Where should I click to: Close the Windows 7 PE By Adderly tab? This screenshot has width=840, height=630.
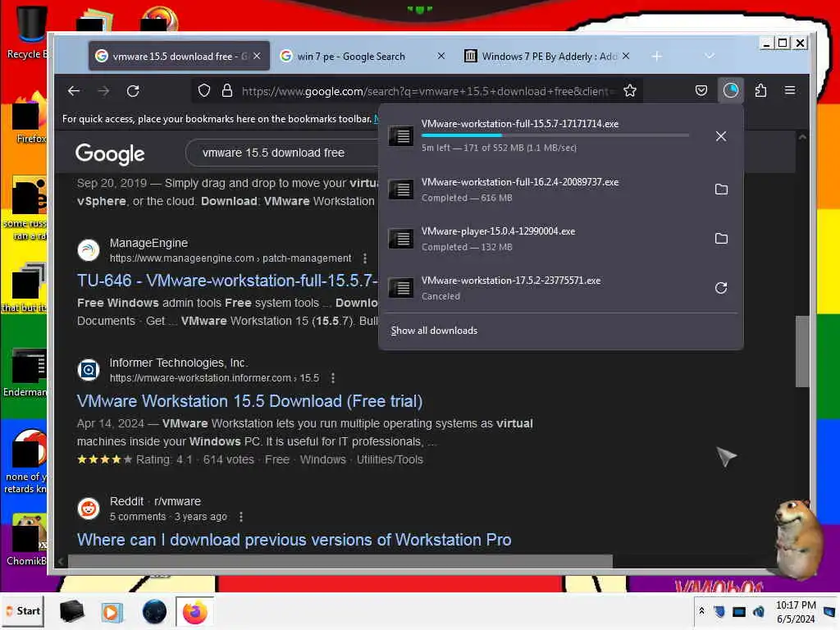626,56
